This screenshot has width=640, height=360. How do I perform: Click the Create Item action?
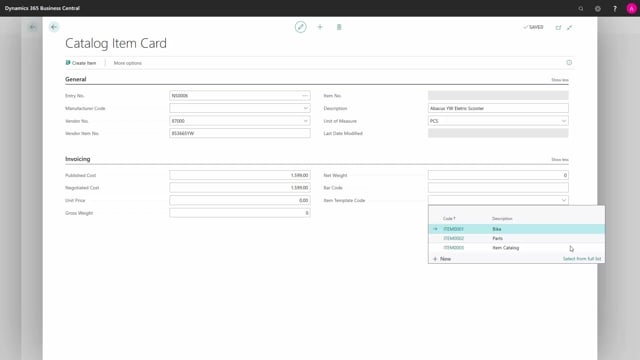81,63
